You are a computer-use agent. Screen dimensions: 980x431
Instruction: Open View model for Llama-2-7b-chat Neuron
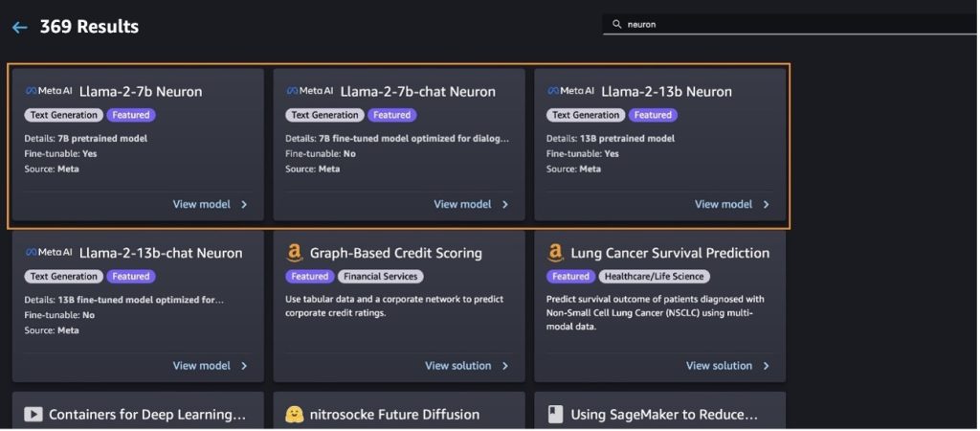[462, 204]
